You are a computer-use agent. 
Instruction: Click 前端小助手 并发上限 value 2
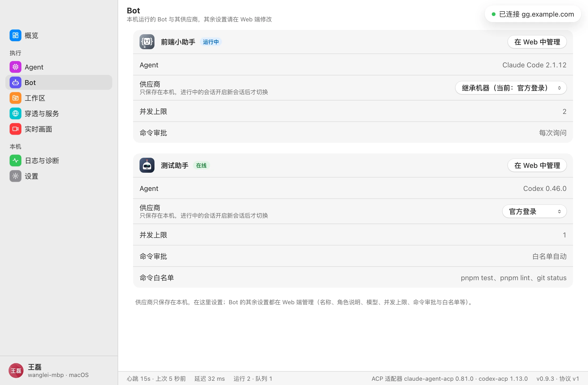(x=564, y=111)
